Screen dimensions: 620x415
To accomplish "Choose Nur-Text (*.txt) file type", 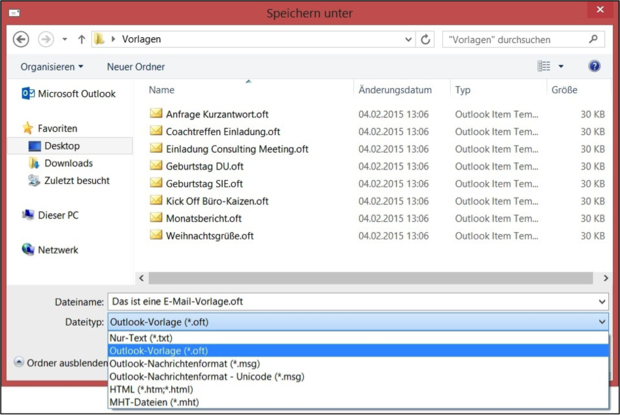I will (x=358, y=338).
